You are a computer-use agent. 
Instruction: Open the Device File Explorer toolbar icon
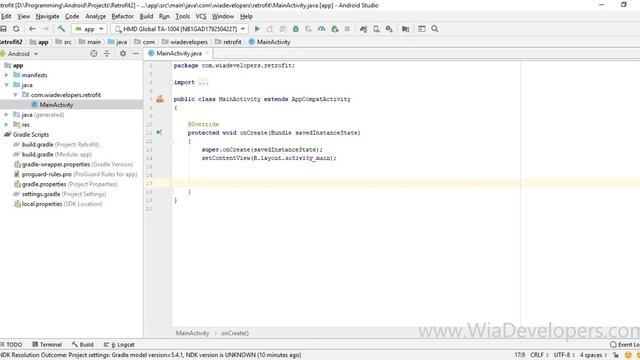422,29
